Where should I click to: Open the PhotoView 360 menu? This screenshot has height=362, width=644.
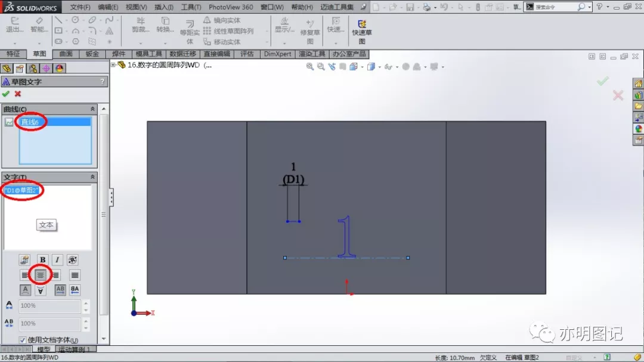[231, 7]
